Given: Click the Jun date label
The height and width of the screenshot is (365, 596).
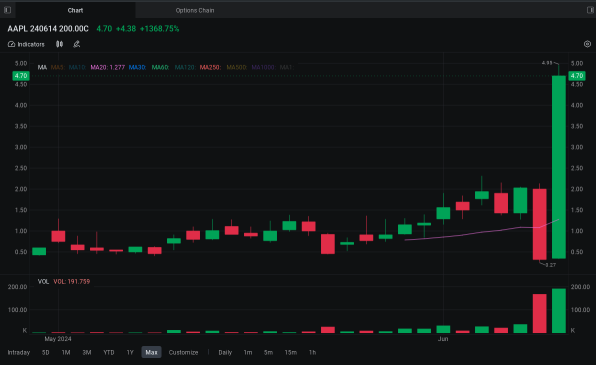Looking at the screenshot, I should (x=443, y=339).
